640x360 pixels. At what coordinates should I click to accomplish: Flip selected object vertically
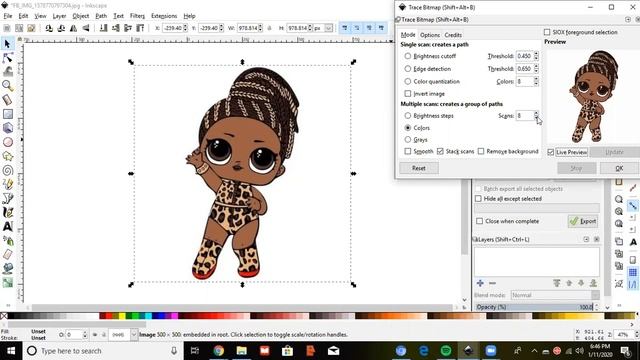coord(86,28)
